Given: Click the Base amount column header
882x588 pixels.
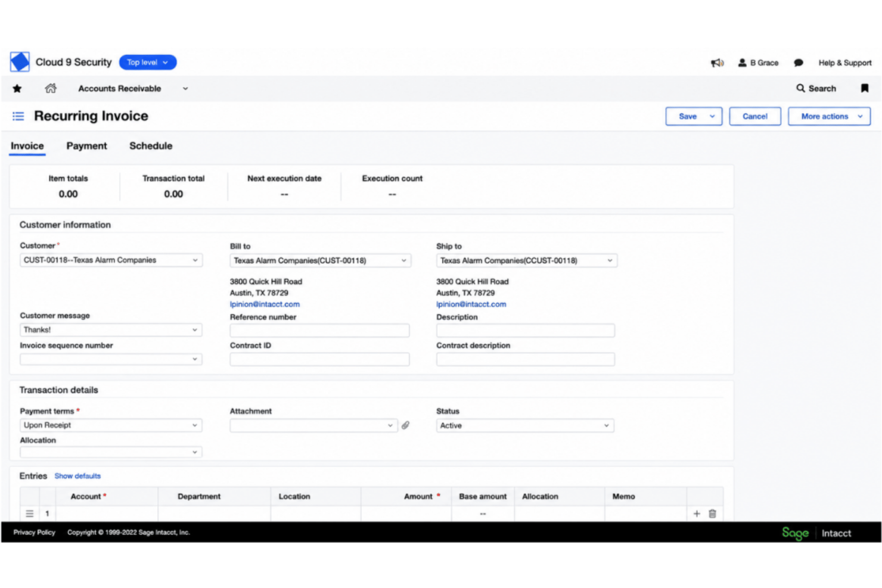Looking at the screenshot, I should [x=483, y=496].
